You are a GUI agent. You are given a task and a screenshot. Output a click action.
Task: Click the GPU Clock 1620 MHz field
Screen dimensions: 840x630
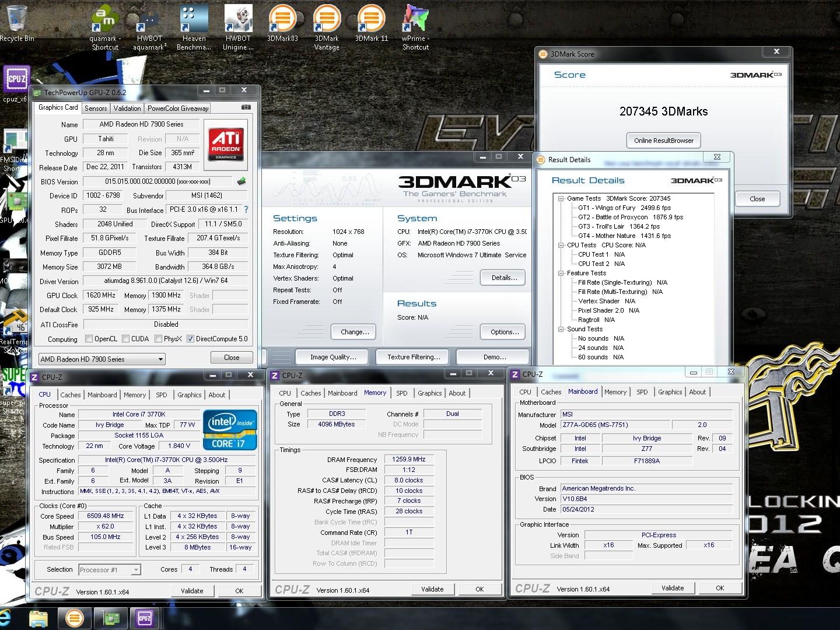coord(101,296)
